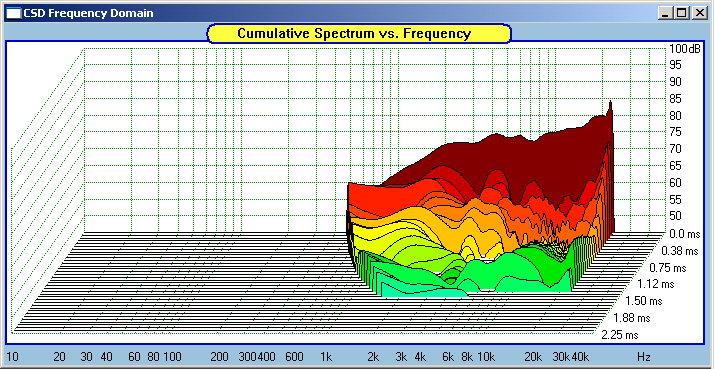Click the '75' level axis label
This screenshot has width=714, height=369.
tap(675, 133)
